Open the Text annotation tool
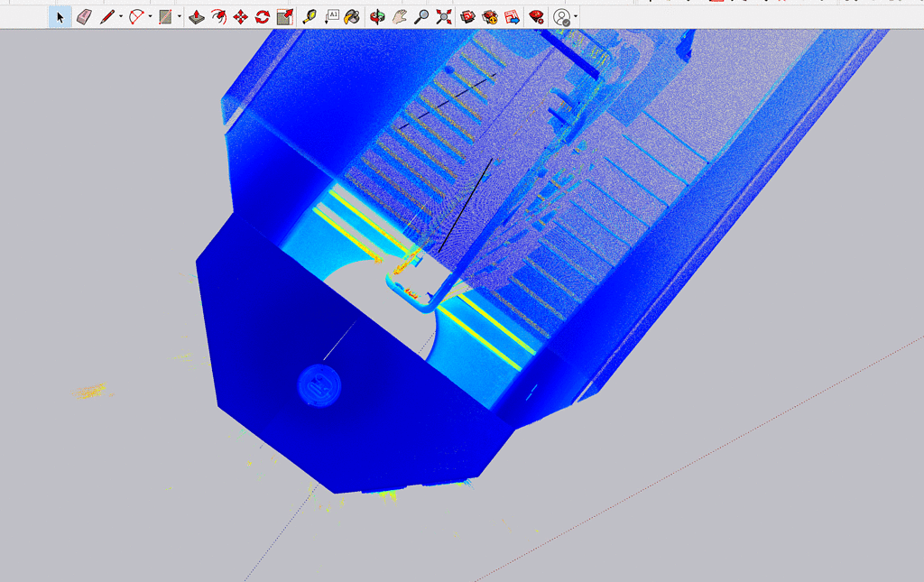This screenshot has height=582, width=924. (x=332, y=15)
